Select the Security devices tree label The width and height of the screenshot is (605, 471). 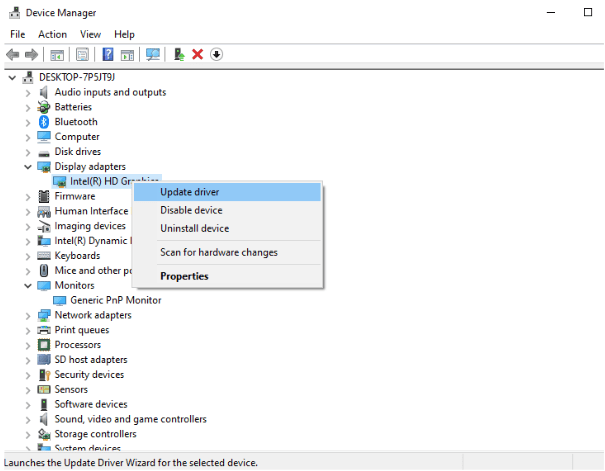89,375
